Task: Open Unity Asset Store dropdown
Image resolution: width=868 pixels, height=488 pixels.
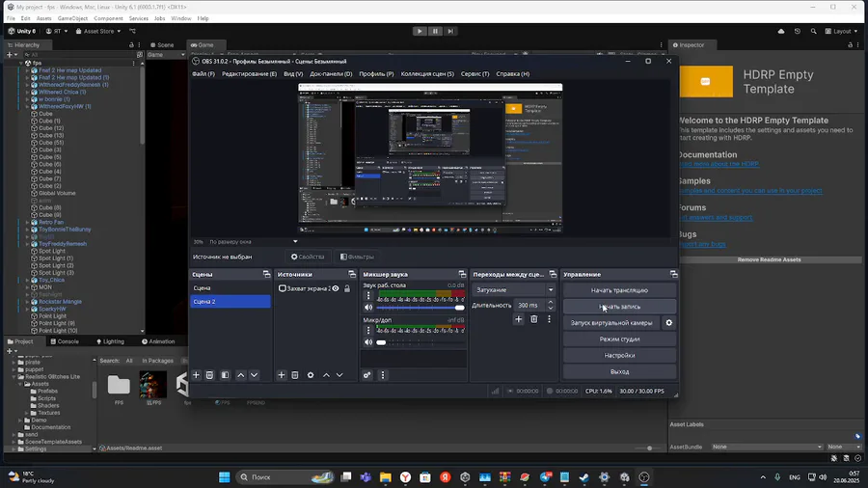Action: click(98, 31)
